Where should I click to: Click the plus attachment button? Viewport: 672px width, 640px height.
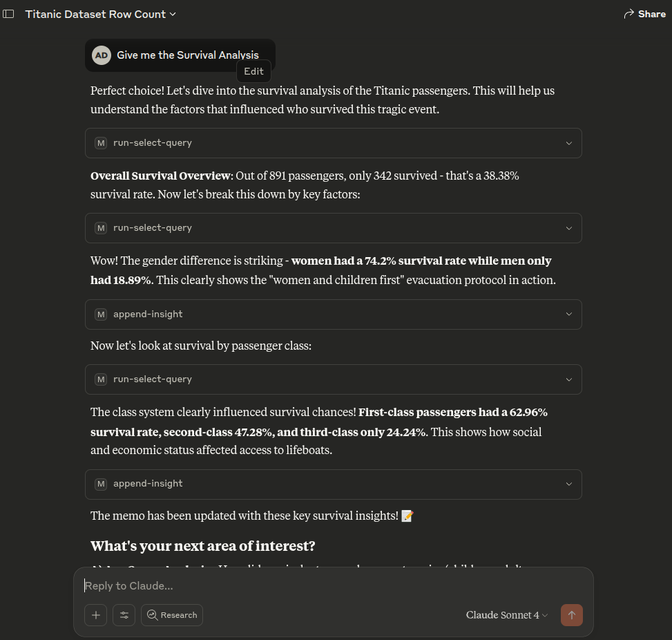point(96,615)
